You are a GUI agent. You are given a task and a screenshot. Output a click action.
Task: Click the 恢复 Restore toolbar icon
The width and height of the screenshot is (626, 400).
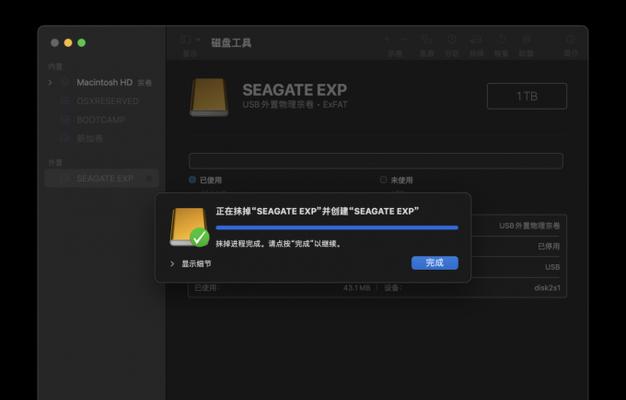pyautogui.click(x=501, y=40)
